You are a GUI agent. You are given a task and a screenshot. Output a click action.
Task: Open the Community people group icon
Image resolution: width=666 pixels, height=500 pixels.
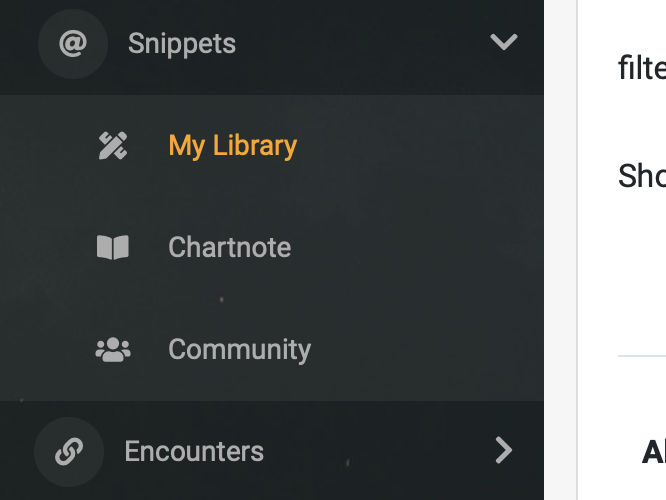113,349
